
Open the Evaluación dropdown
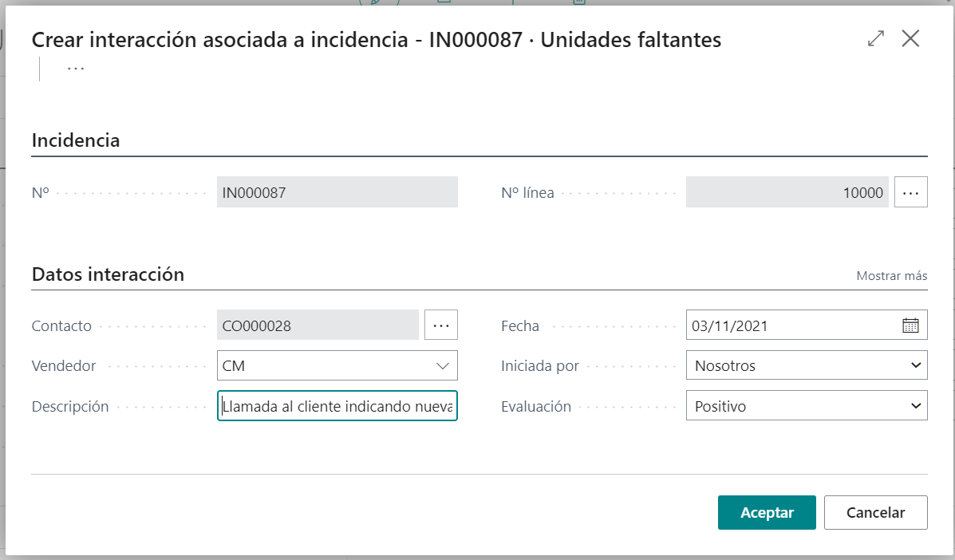click(x=806, y=406)
